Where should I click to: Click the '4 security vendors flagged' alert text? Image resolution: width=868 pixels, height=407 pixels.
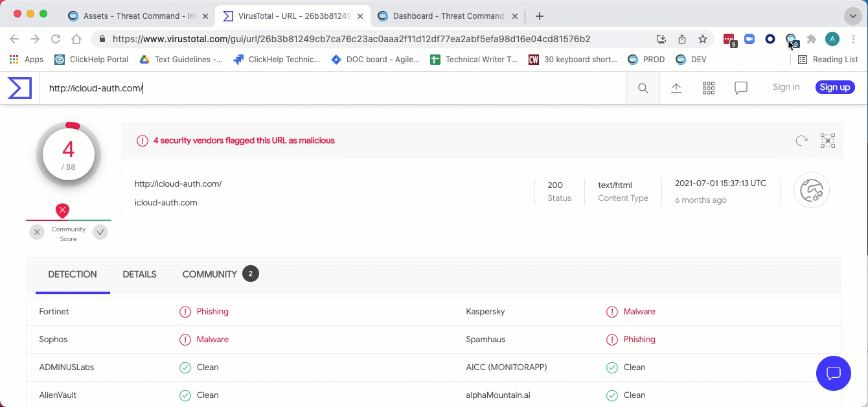click(244, 141)
